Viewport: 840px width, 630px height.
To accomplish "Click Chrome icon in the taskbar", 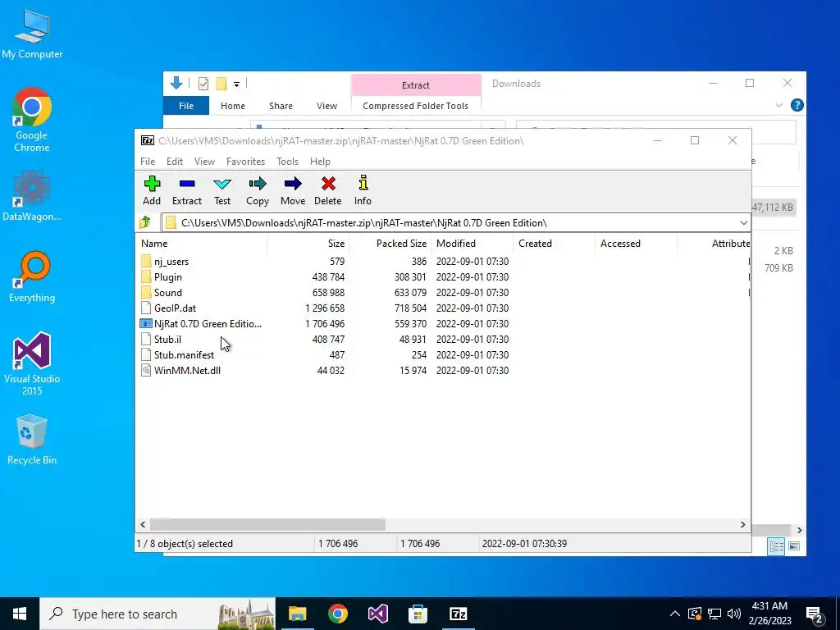I will [x=337, y=614].
